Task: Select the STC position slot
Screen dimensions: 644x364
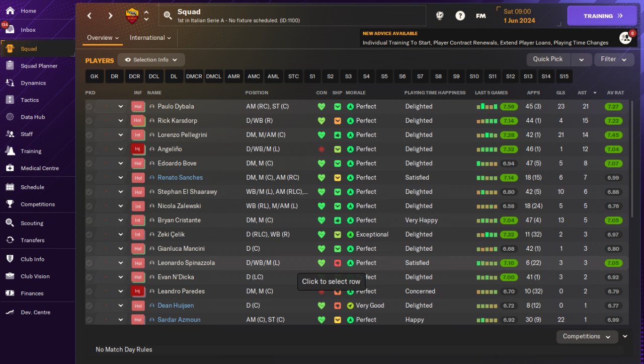Action: click(293, 77)
